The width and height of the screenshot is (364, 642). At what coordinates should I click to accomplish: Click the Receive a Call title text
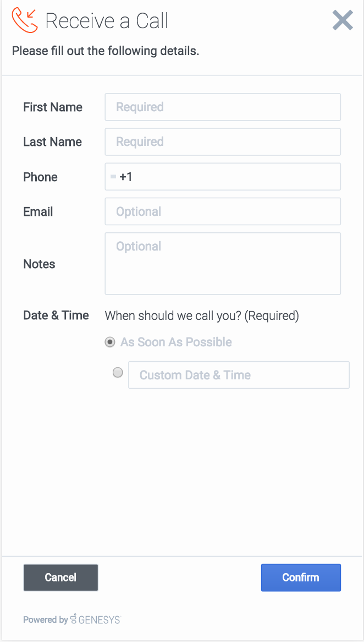point(107,21)
